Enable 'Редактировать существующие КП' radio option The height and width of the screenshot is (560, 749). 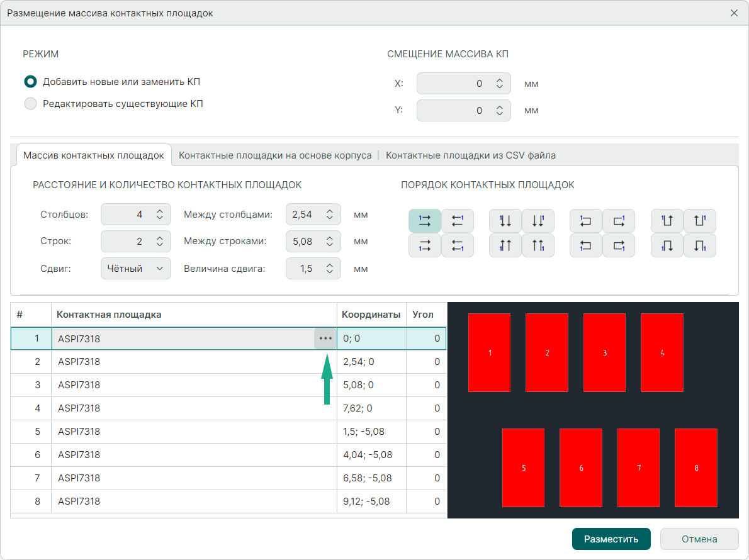click(x=30, y=104)
